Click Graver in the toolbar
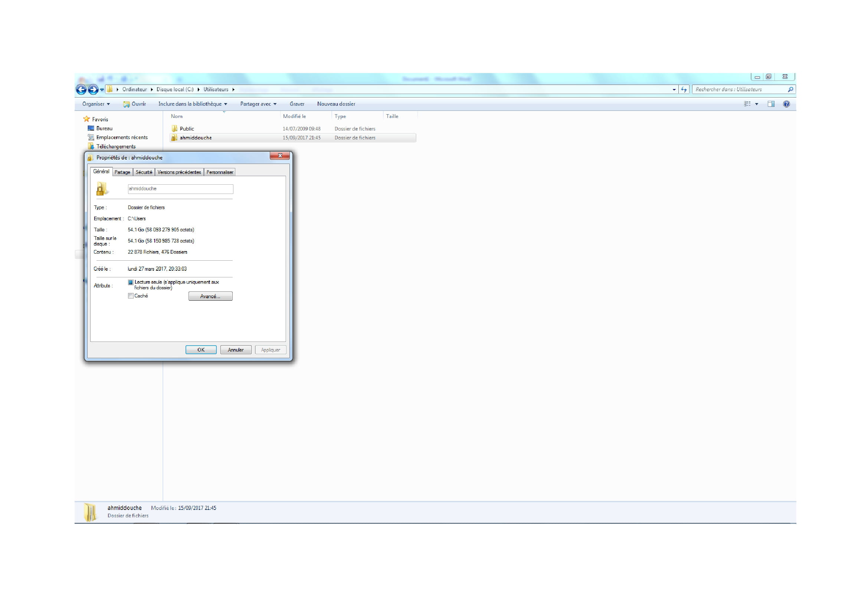This screenshot has height=613, width=868. coord(297,104)
